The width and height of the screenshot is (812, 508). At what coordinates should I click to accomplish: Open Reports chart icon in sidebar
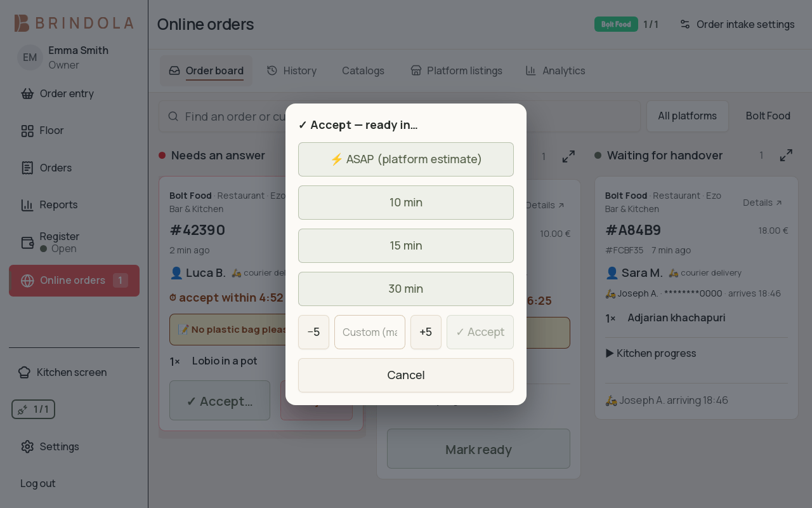pos(27,205)
